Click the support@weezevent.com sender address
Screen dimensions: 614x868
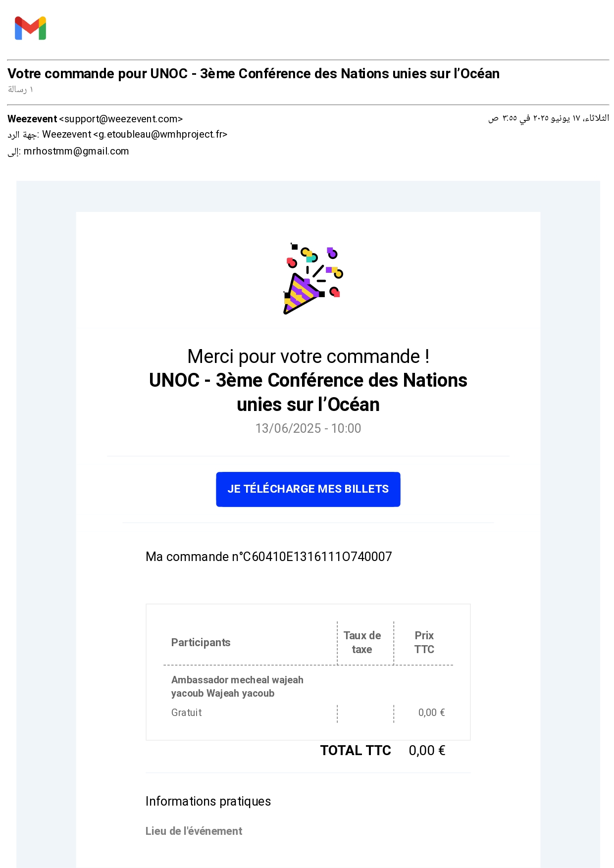click(x=121, y=119)
